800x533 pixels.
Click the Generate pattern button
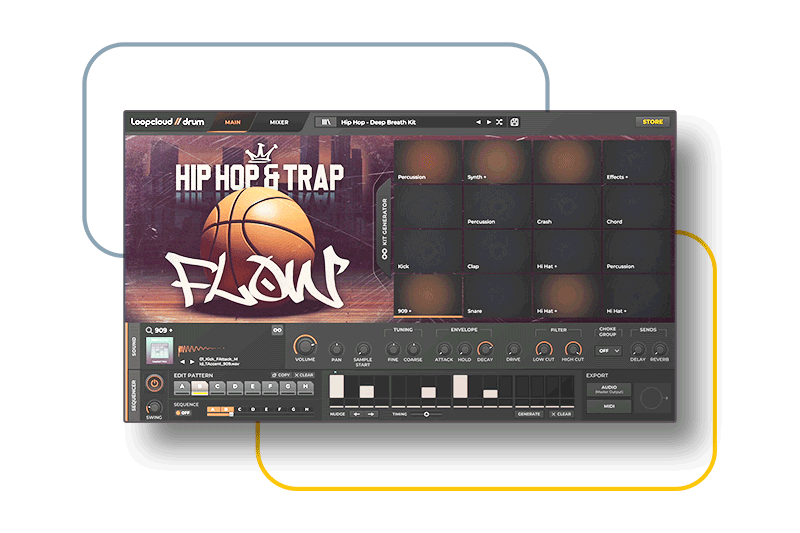(529, 413)
